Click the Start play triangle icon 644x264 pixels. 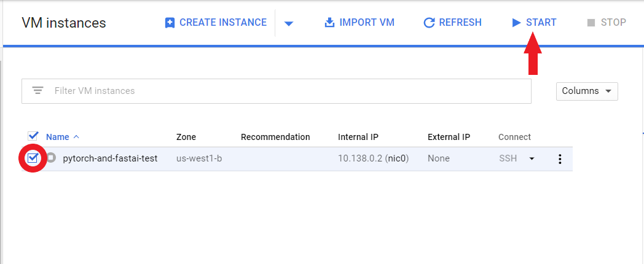pos(516,23)
